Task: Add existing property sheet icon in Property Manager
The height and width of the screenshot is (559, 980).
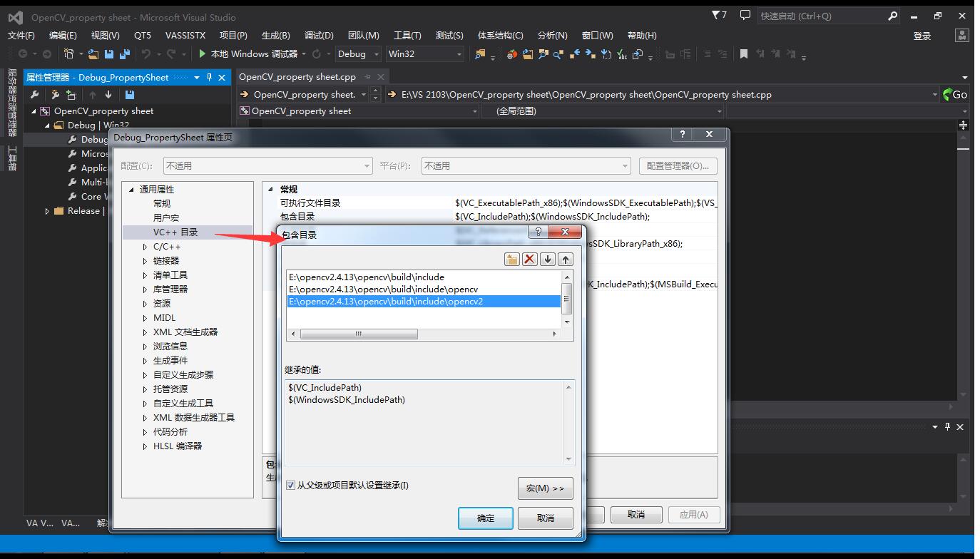Action: (x=71, y=94)
